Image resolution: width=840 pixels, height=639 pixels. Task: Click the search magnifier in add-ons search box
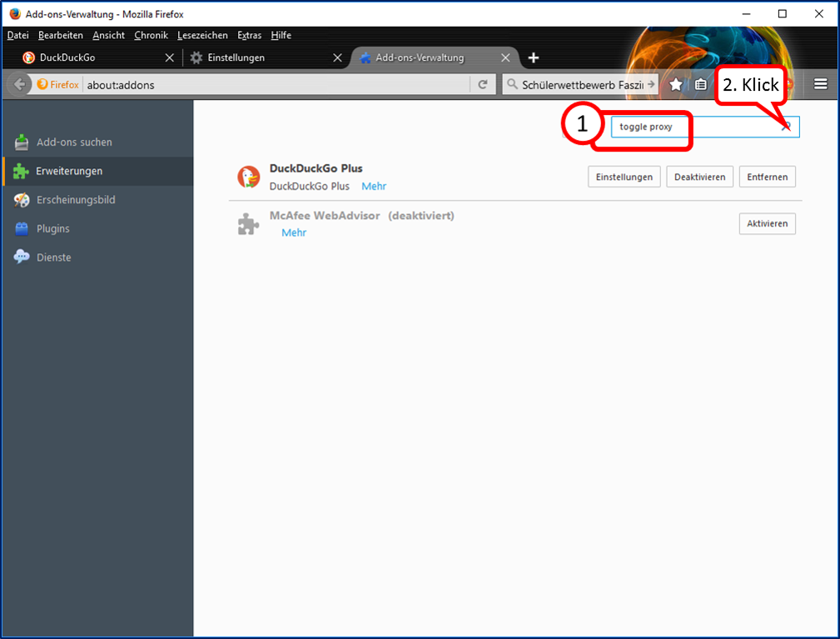tap(786, 127)
